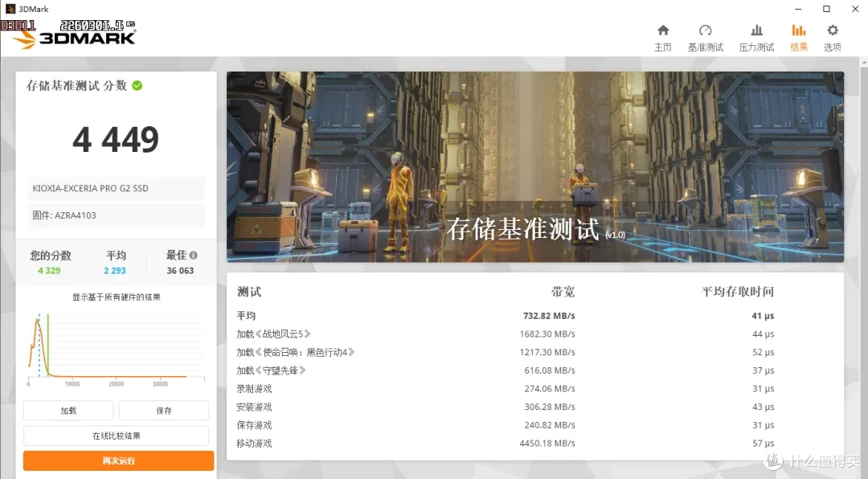The width and height of the screenshot is (868, 479).
Task: Maximize the 3DMark window
Action: (x=826, y=9)
